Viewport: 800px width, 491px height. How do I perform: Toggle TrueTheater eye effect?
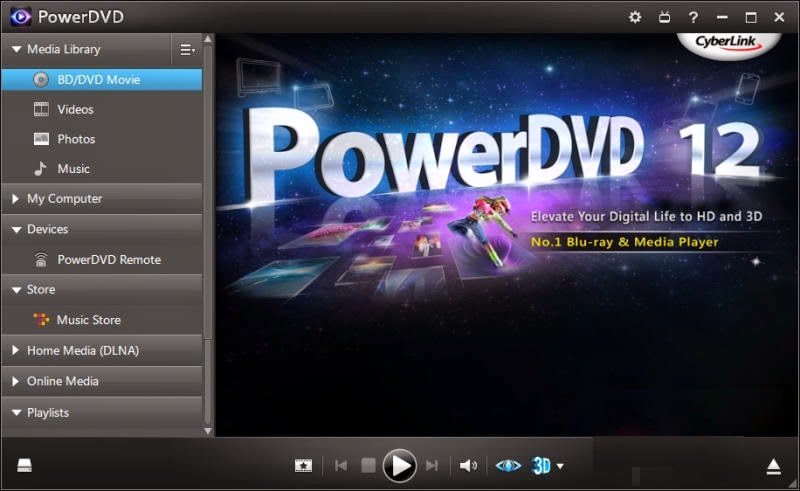click(508, 465)
